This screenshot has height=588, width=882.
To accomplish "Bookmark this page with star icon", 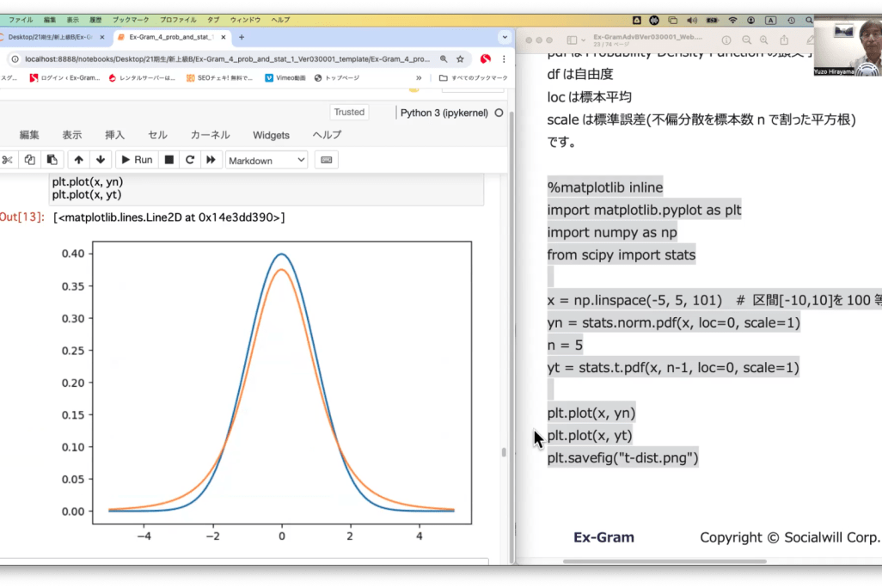I will 461,58.
